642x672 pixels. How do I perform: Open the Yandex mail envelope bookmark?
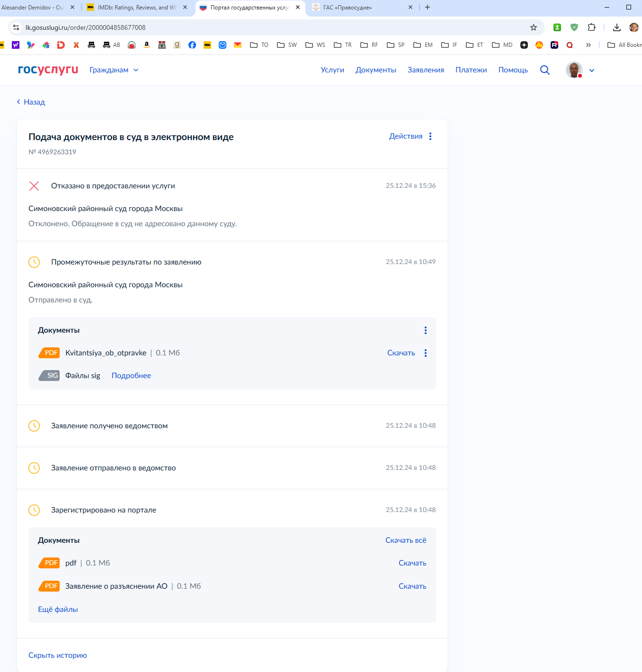click(x=238, y=45)
